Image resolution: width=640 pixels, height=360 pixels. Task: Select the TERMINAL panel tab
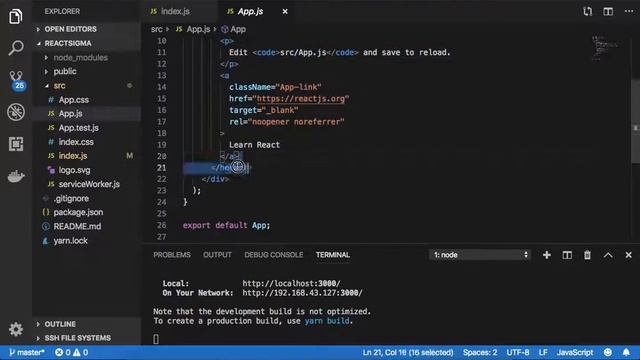pyautogui.click(x=333, y=255)
